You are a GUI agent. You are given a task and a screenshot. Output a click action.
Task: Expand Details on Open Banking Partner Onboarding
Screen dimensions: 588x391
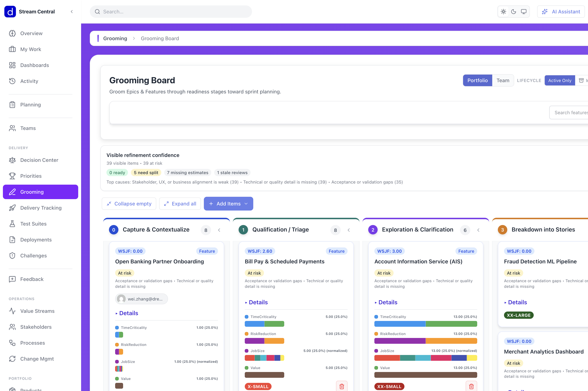[127, 313]
